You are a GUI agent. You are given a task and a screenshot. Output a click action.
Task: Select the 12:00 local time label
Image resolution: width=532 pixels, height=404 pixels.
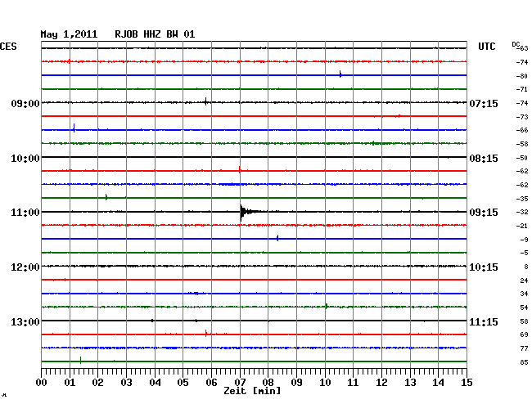(x=25, y=267)
